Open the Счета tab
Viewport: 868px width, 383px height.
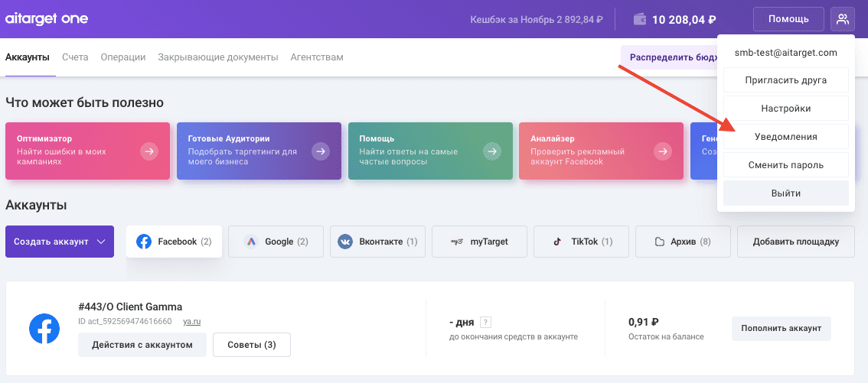coord(75,57)
